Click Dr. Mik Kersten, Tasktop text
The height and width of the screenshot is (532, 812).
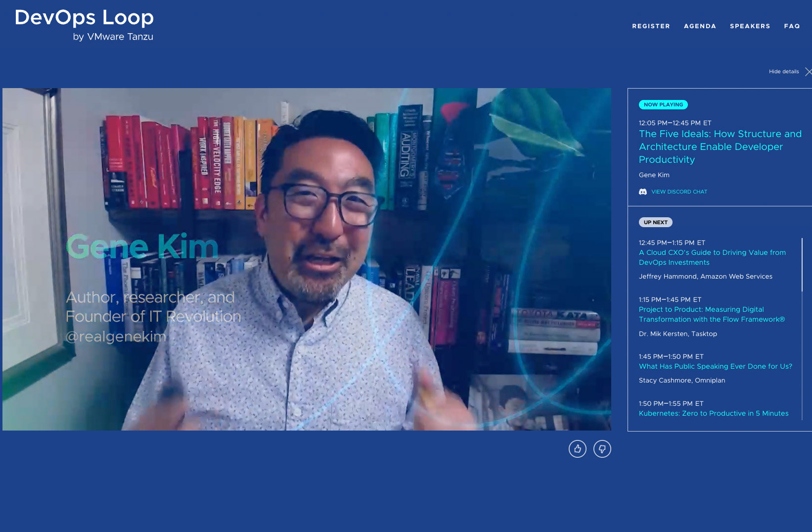point(677,334)
